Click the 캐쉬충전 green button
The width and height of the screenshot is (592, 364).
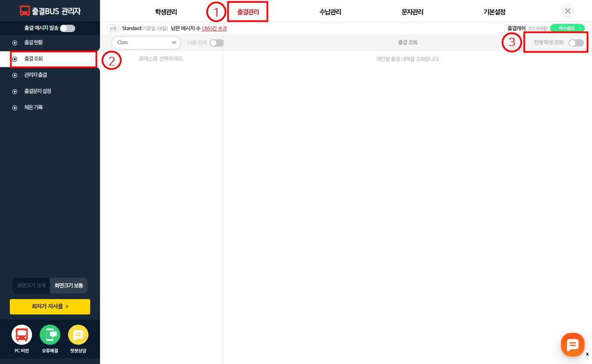[x=567, y=29]
